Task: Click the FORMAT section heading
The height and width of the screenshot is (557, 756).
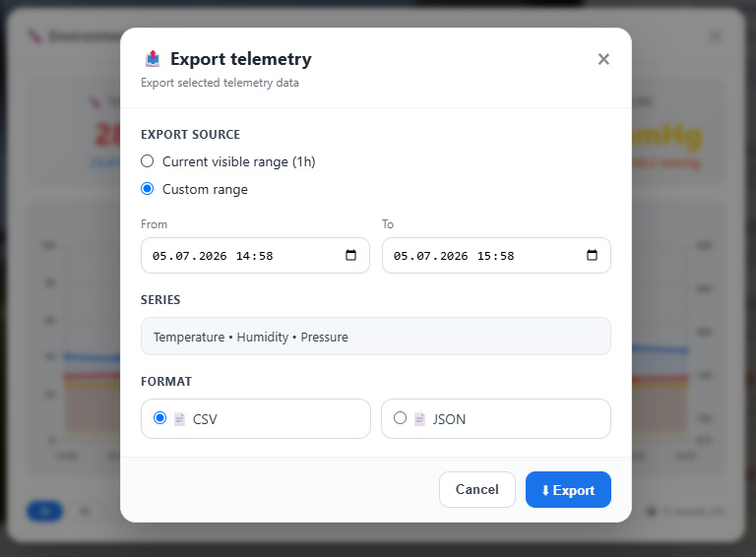Action: click(166, 382)
